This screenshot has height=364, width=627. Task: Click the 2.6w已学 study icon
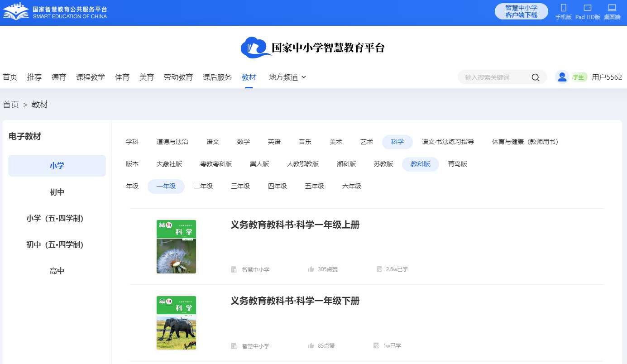pyautogui.click(x=379, y=269)
